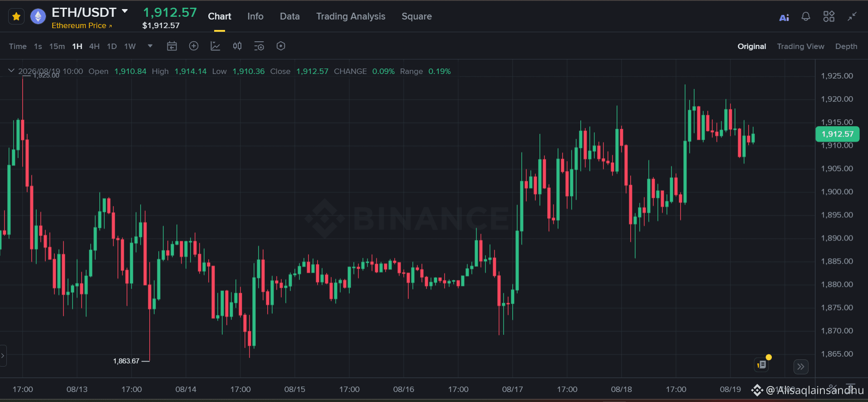
Task: Switch to the Chart tab
Action: (x=220, y=16)
